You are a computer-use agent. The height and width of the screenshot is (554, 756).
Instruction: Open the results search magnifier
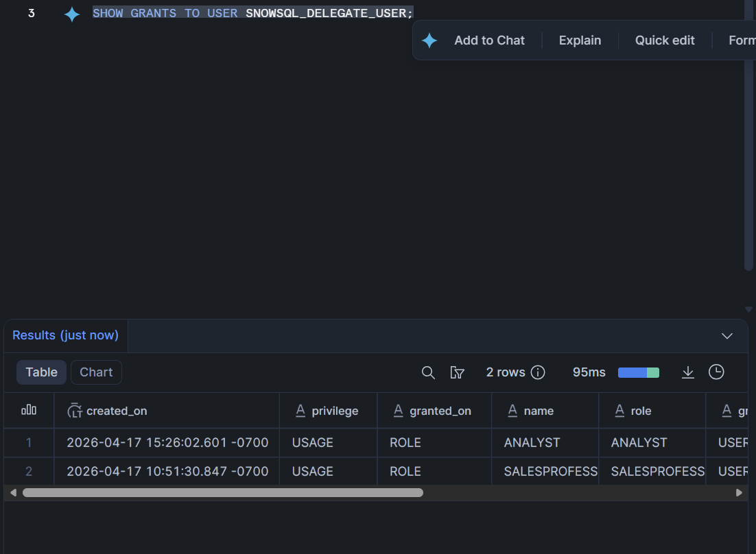428,372
